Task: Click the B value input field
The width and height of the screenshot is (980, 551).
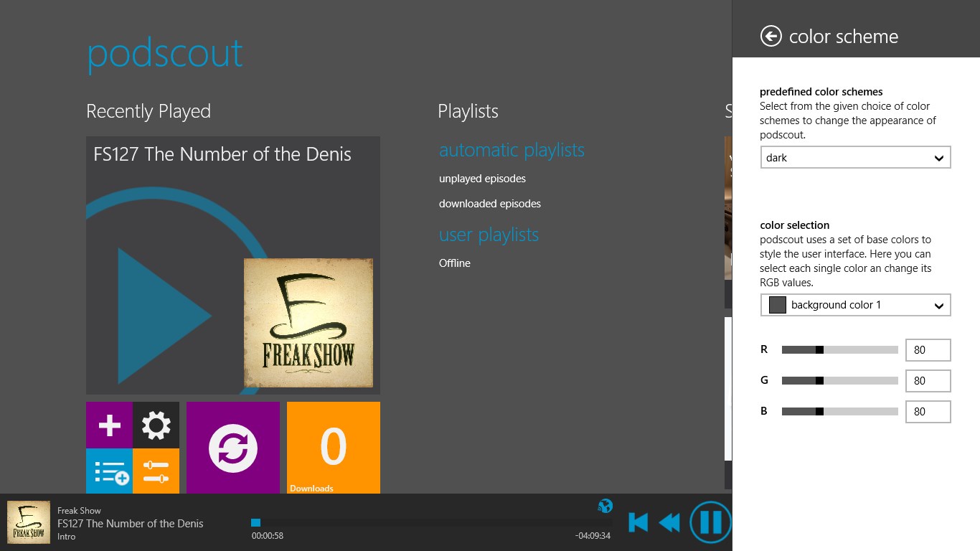Action: point(928,412)
